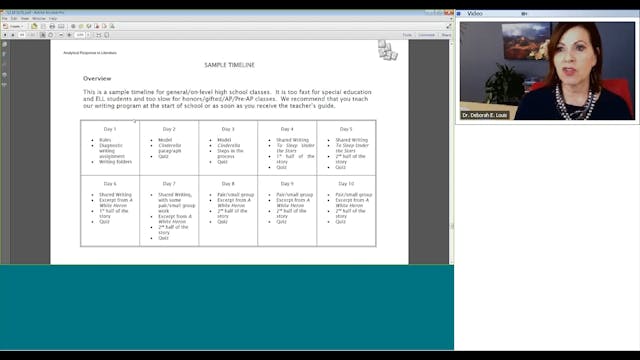Open the zoom level dropdown arrow
640x360 pixels.
(x=88, y=35)
